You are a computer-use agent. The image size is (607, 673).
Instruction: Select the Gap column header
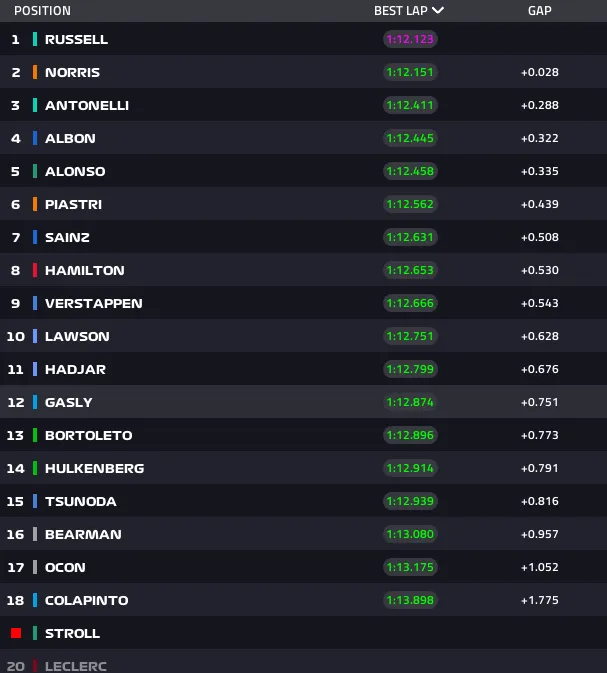tap(540, 10)
